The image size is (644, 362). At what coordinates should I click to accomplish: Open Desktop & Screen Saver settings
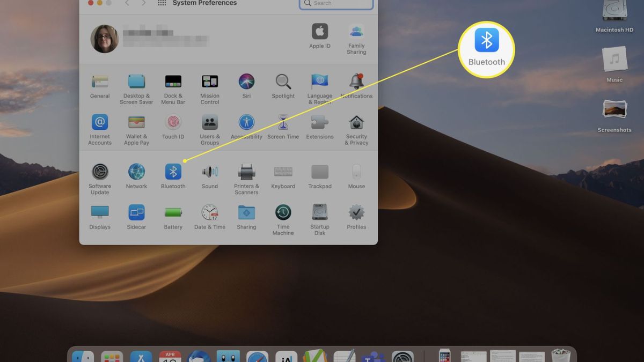[x=136, y=82]
